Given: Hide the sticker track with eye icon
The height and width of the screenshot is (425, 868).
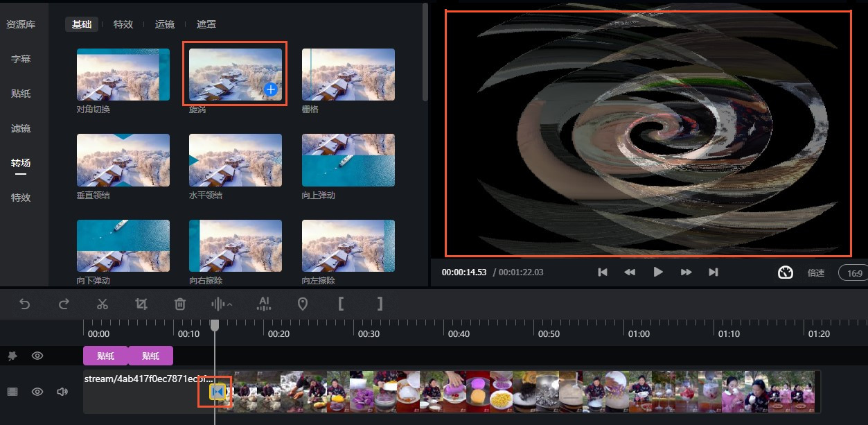Looking at the screenshot, I should click(x=37, y=356).
